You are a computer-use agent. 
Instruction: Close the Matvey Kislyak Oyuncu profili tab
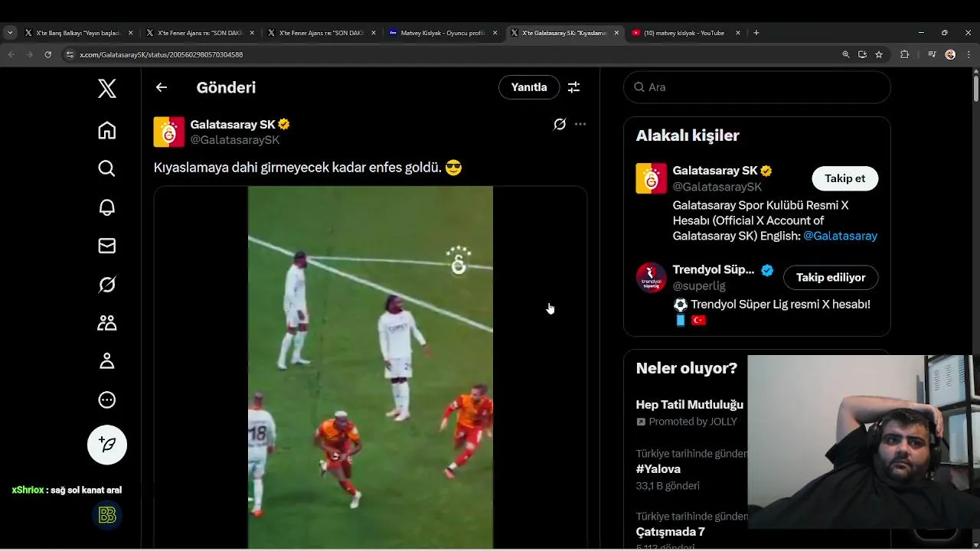coord(495,33)
